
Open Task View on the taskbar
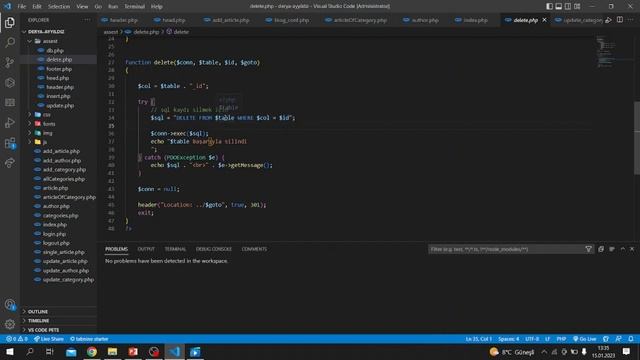[x=50, y=351]
